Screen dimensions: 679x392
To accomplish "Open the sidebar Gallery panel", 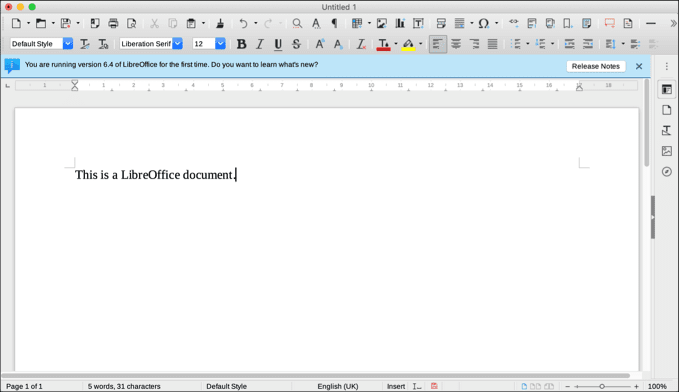I will [667, 151].
